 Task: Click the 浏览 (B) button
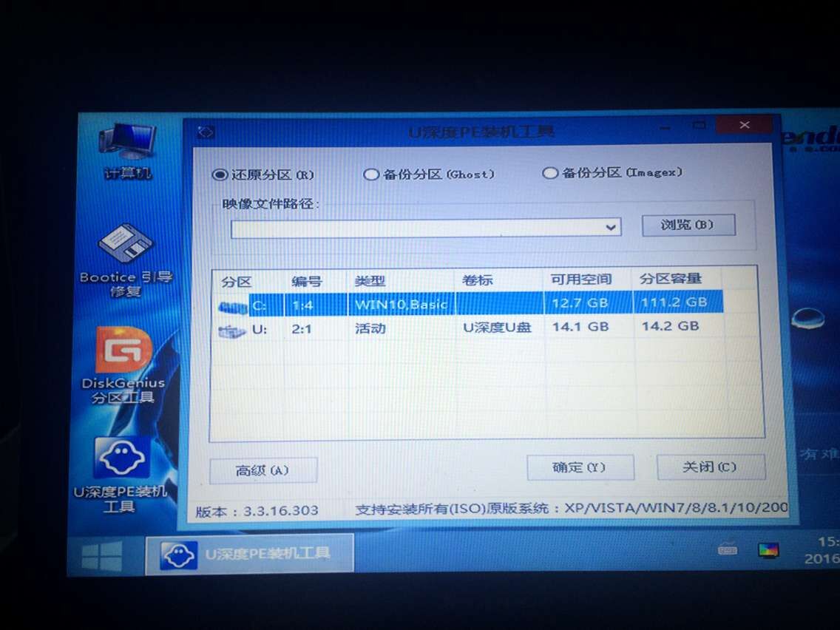coord(688,225)
